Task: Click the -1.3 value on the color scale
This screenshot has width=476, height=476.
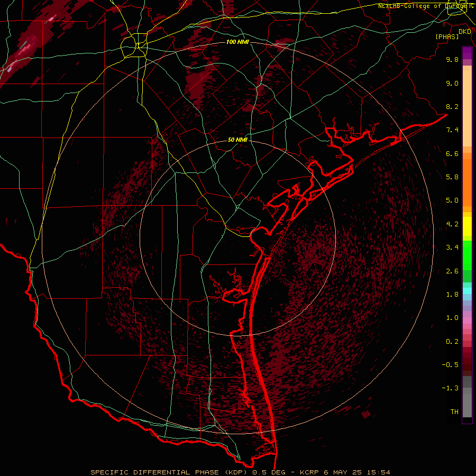Action: 450,388
